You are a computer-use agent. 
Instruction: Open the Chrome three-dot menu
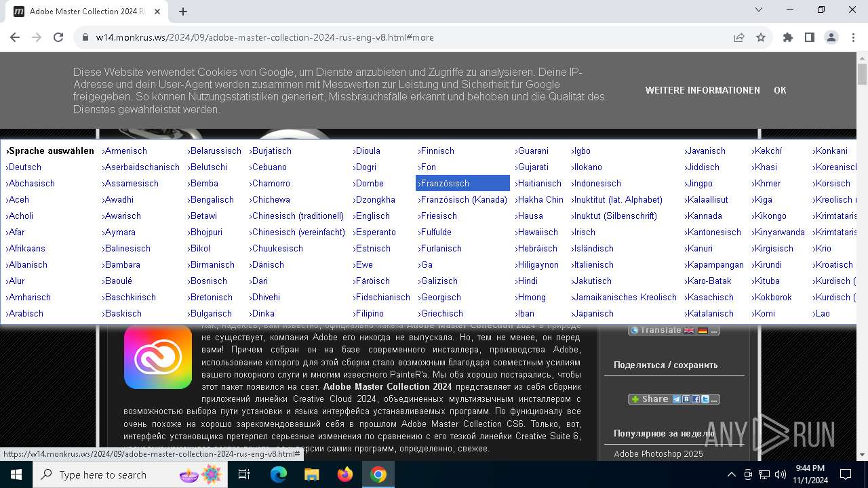[x=853, y=37]
